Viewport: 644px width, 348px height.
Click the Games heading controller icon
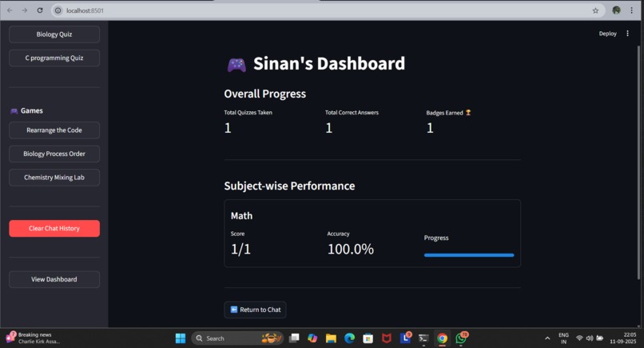click(x=14, y=111)
